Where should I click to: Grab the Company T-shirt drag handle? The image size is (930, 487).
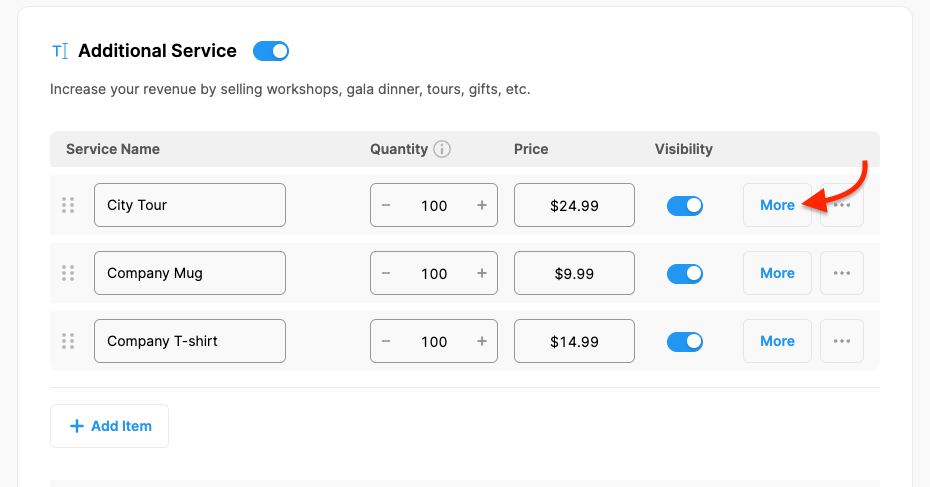point(68,341)
